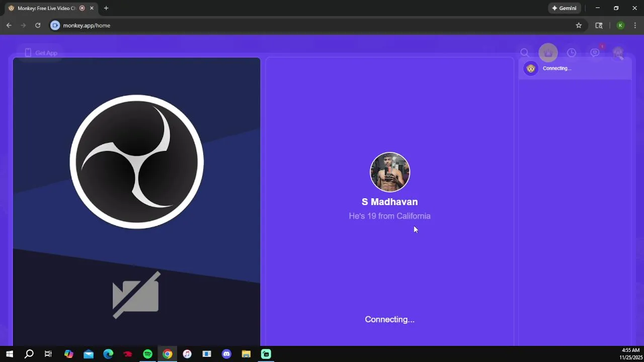Click S Madhavan's profile picture
644x362 pixels.
click(390, 172)
